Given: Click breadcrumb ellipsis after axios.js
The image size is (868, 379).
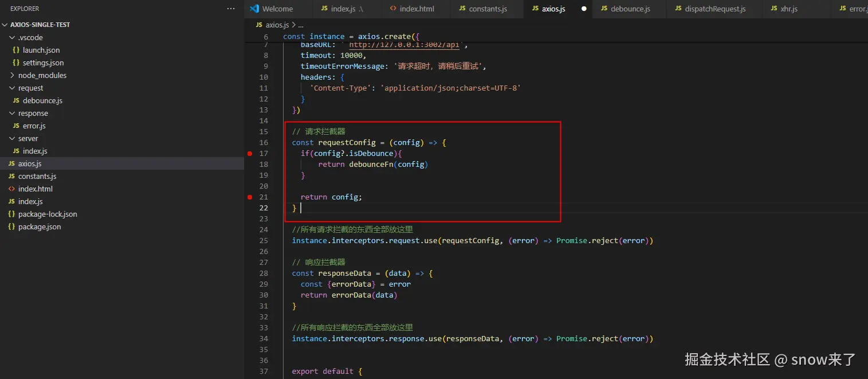Looking at the screenshot, I should point(300,25).
